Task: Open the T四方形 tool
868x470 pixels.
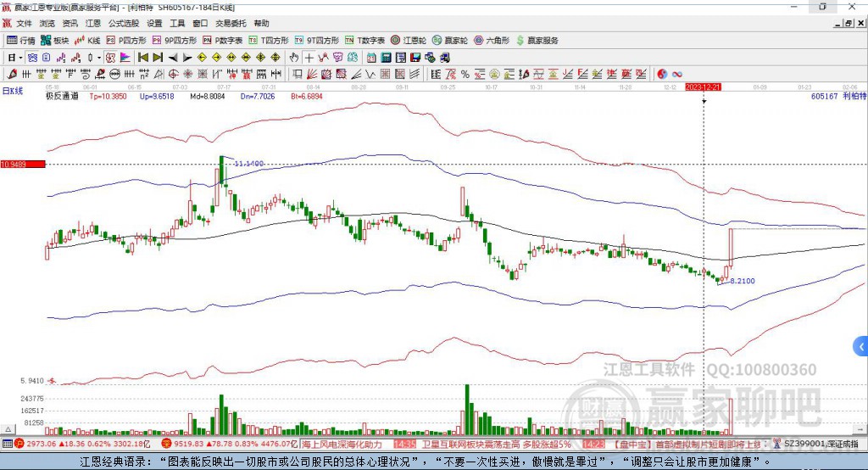Action: tap(269, 41)
